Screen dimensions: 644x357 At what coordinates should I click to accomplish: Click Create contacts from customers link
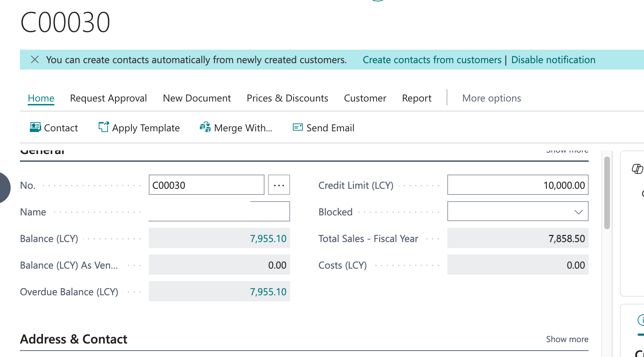[432, 60]
